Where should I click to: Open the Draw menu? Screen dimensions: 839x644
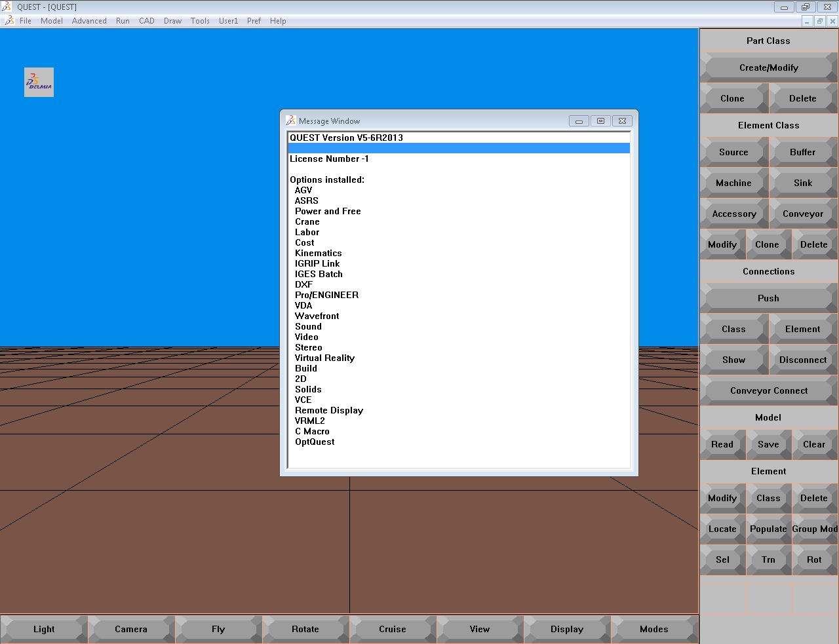(173, 21)
